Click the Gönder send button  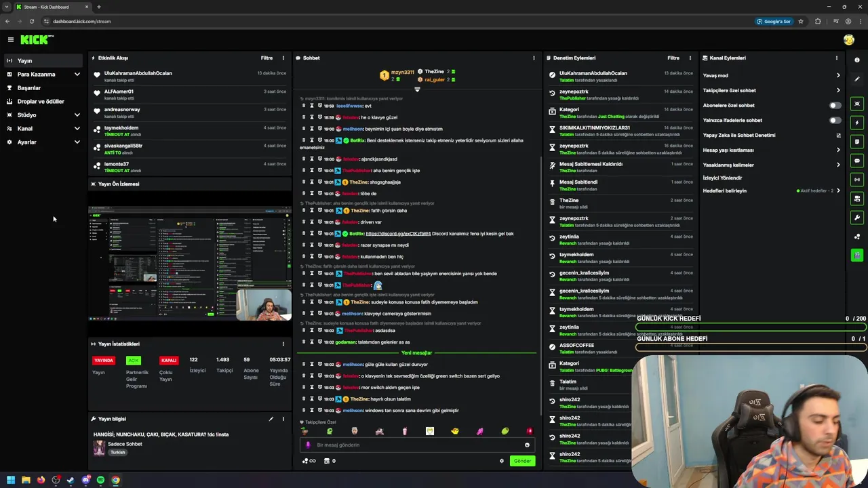pos(522,461)
